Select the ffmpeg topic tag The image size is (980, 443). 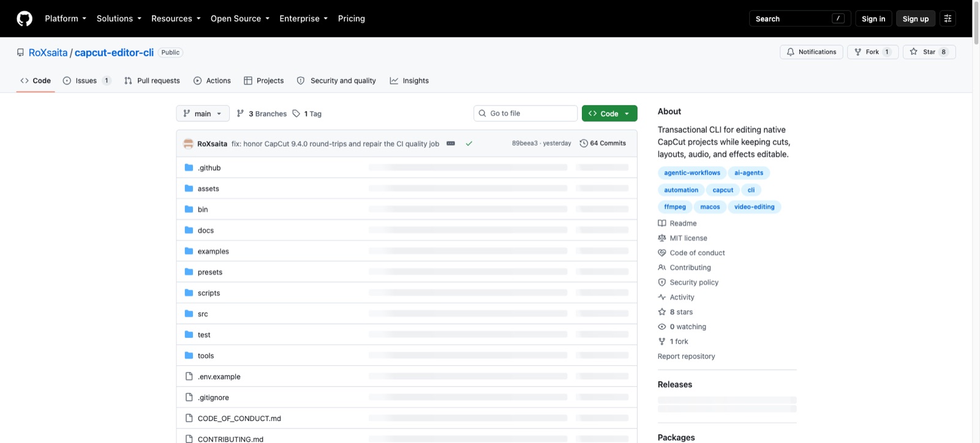[x=675, y=207]
